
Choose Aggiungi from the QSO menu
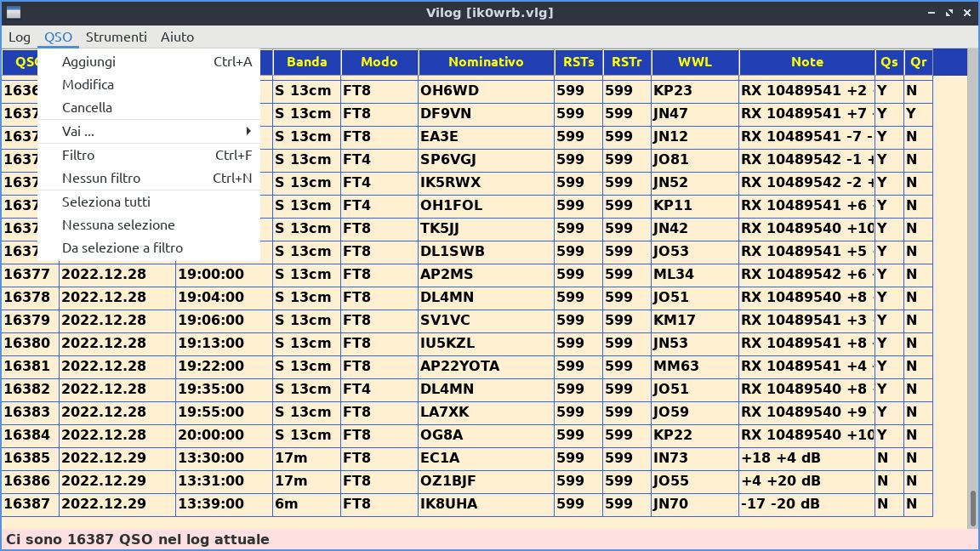[x=149, y=61]
